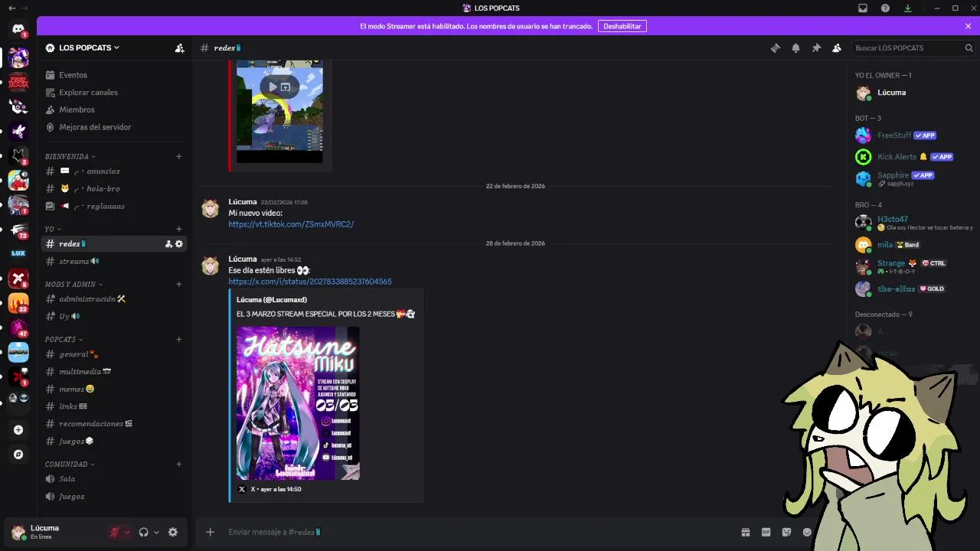
Task: Toggle headphones deafen in user panel
Action: 143,532
